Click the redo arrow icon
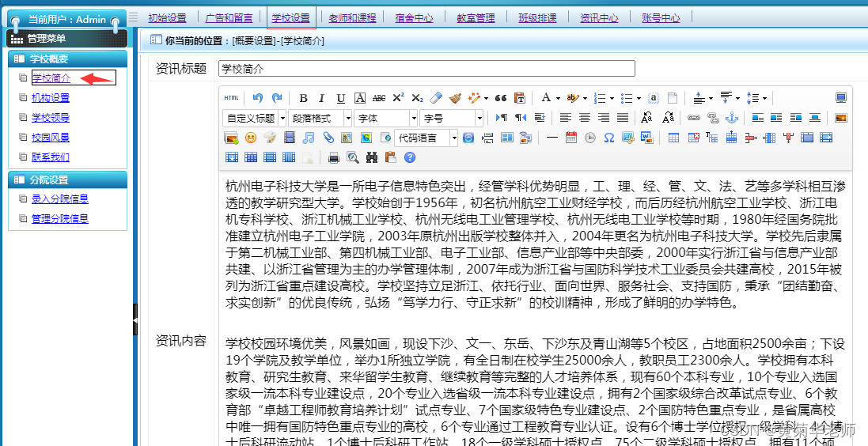Viewport: 868px width, 446px height. click(x=277, y=98)
